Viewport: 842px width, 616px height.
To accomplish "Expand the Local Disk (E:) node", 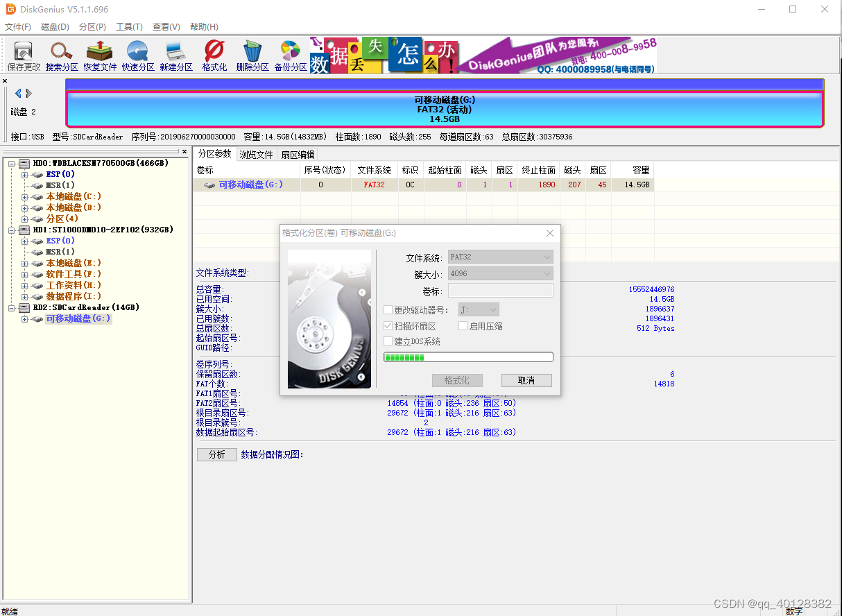I will [24, 263].
